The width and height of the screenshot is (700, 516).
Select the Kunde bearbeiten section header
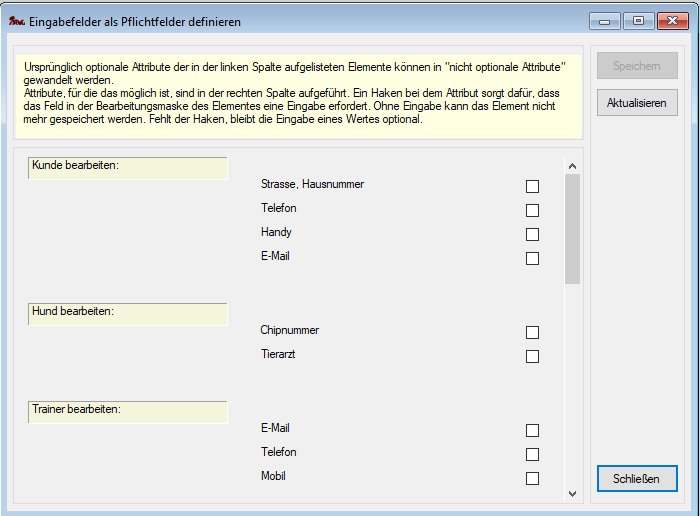(128, 166)
